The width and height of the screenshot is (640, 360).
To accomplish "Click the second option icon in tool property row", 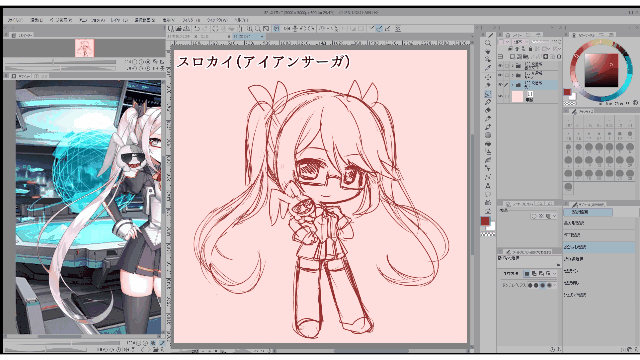I will tap(534, 273).
